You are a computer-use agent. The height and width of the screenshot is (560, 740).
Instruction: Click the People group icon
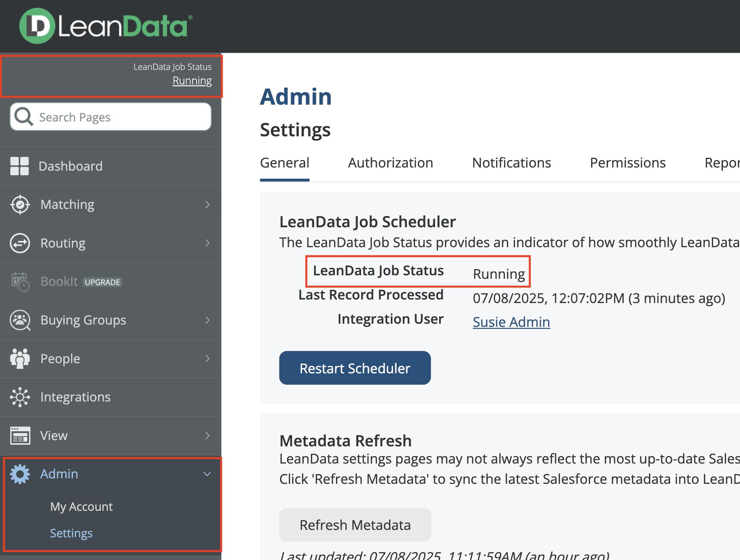(20, 358)
